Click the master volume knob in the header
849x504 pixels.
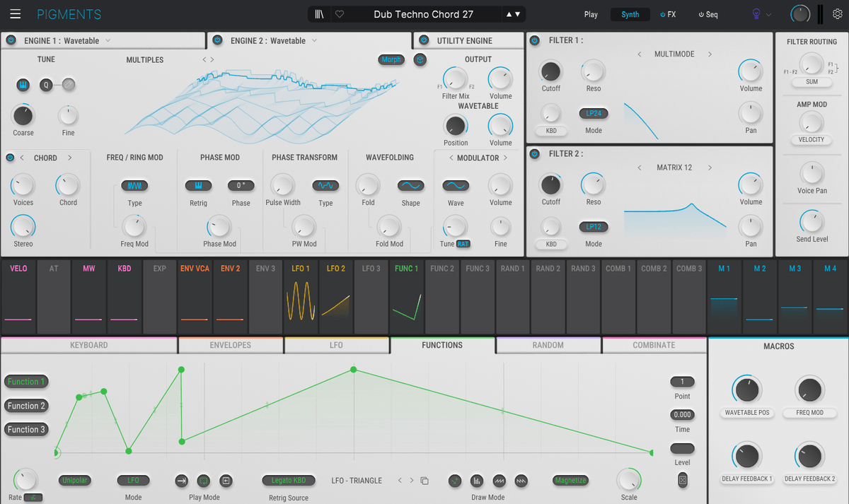coord(799,14)
